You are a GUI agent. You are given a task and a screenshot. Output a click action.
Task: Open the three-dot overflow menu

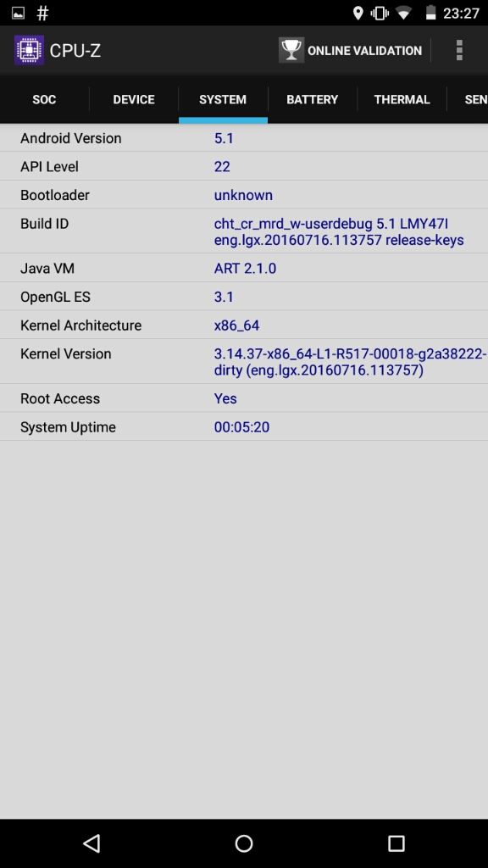459,50
